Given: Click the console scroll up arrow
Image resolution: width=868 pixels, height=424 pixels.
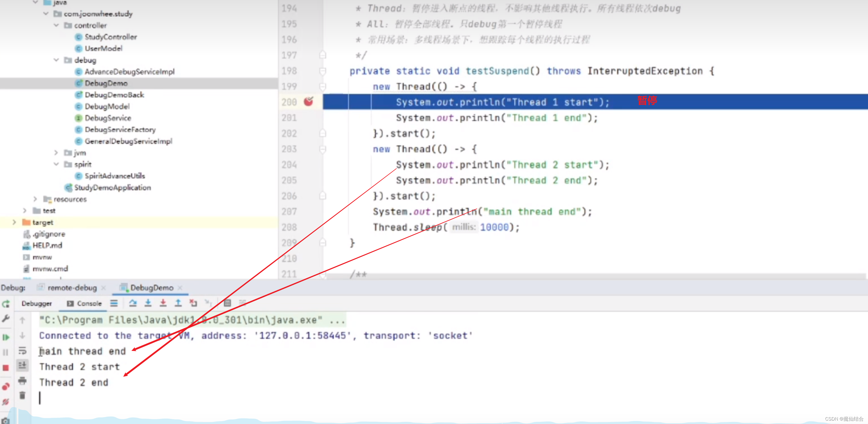Looking at the screenshot, I should pyautogui.click(x=22, y=320).
